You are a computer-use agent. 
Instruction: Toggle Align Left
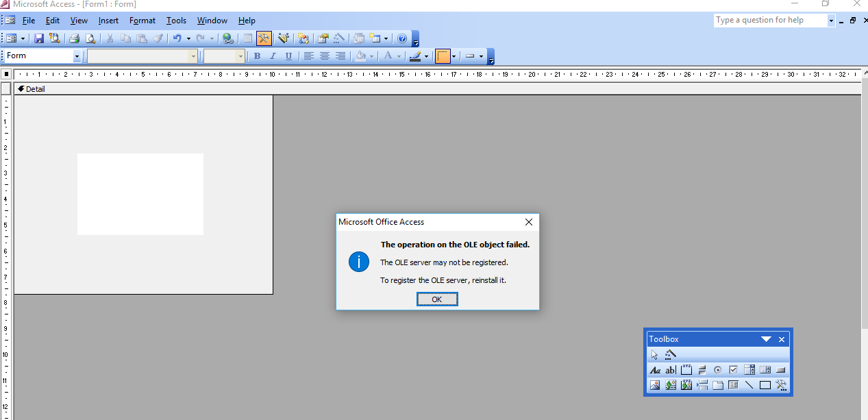(x=309, y=56)
